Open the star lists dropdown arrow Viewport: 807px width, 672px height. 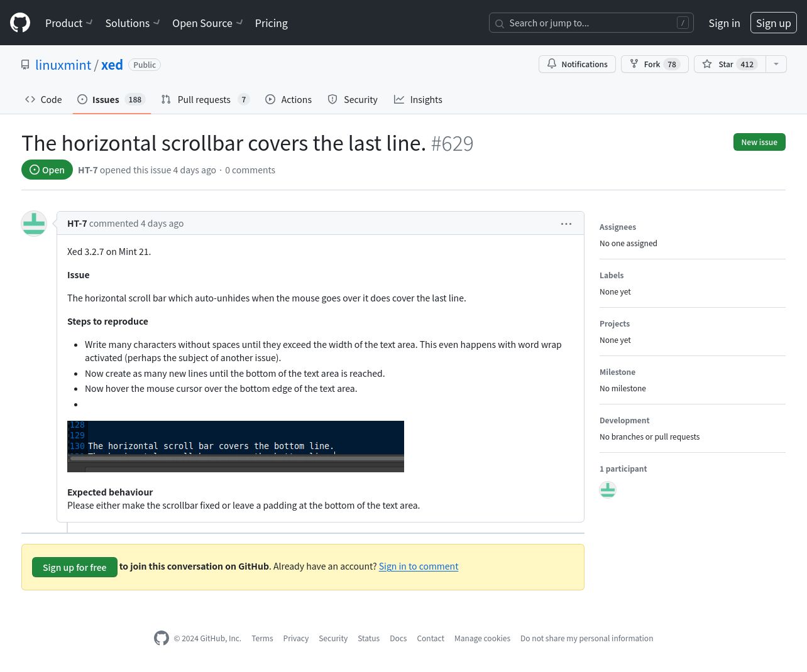776,64
